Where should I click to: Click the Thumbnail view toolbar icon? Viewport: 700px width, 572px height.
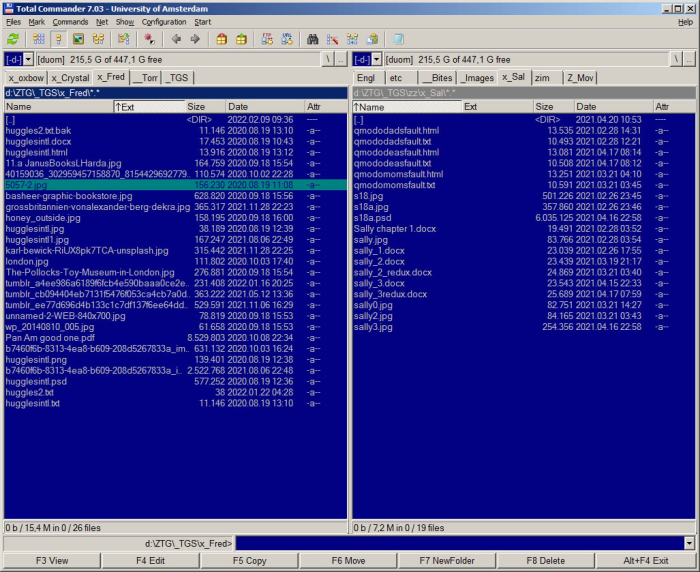click(x=79, y=39)
